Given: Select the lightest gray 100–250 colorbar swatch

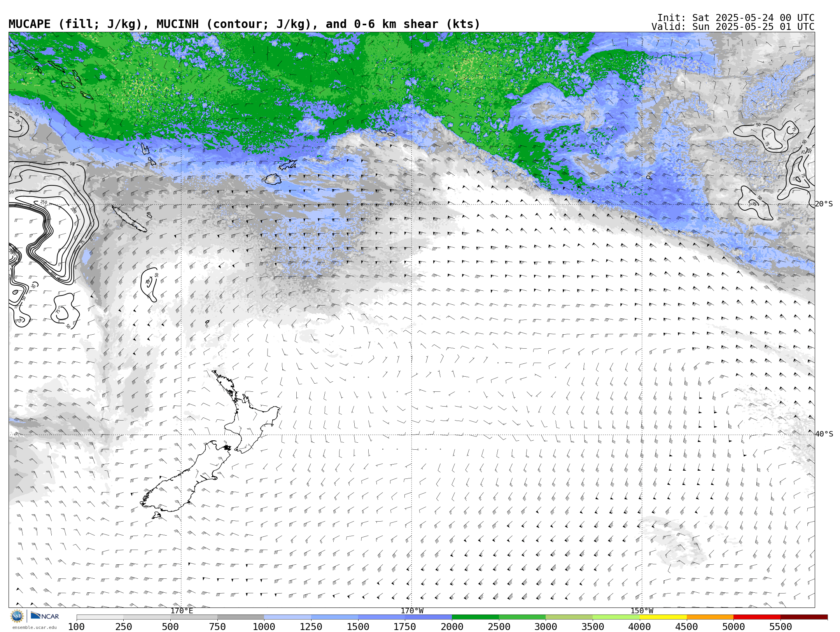Looking at the screenshot, I should click(100, 617).
